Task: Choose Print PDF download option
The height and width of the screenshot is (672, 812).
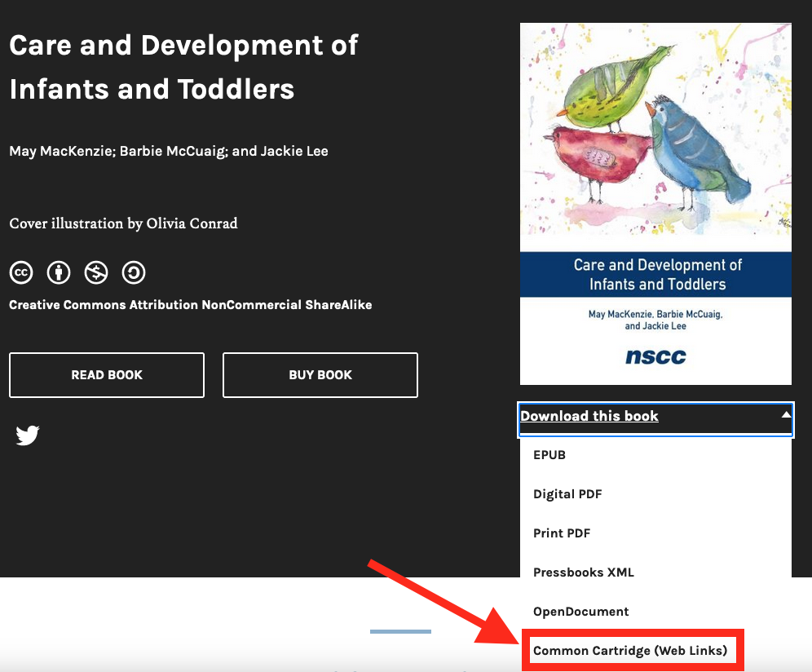Action: point(562,533)
